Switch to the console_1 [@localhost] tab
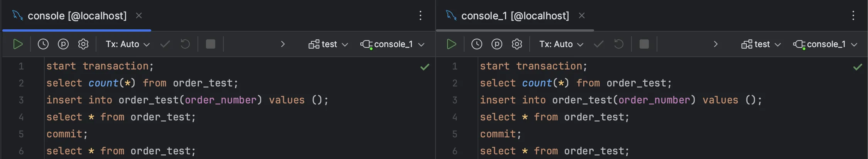This screenshot has height=159, width=868. [515, 16]
